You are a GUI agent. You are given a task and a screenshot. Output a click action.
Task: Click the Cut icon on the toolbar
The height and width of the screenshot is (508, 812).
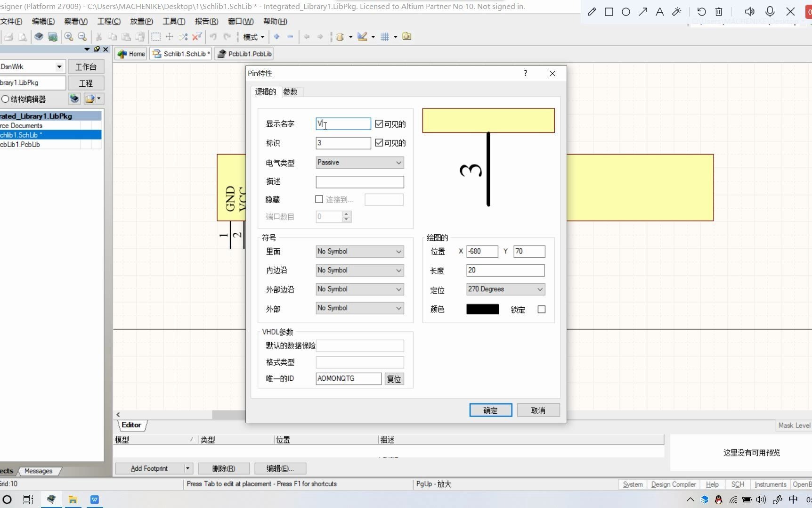tap(99, 37)
